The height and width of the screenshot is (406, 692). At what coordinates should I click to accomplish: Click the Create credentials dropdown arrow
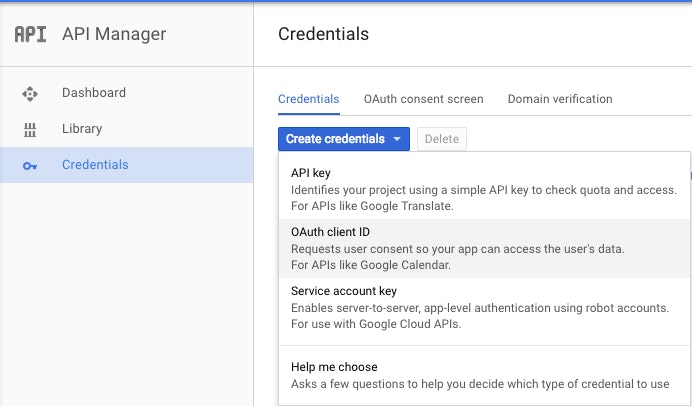[x=397, y=139]
